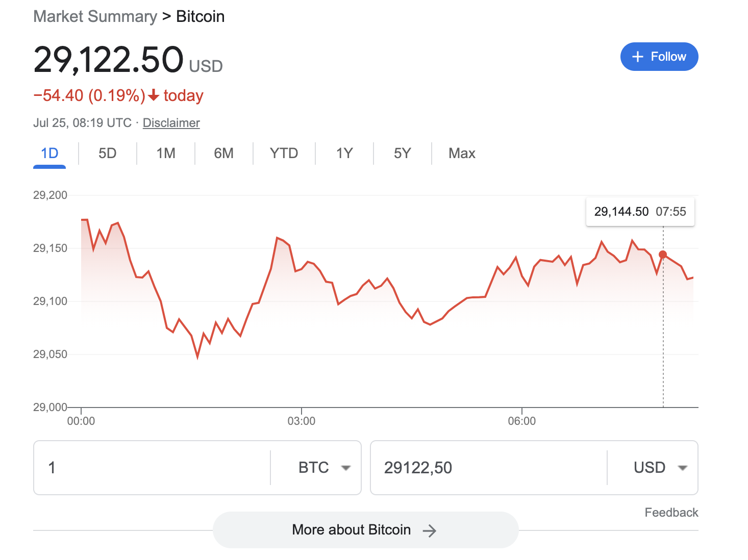Select the Max range tab
The width and height of the screenshot is (748, 560).
[x=462, y=154]
